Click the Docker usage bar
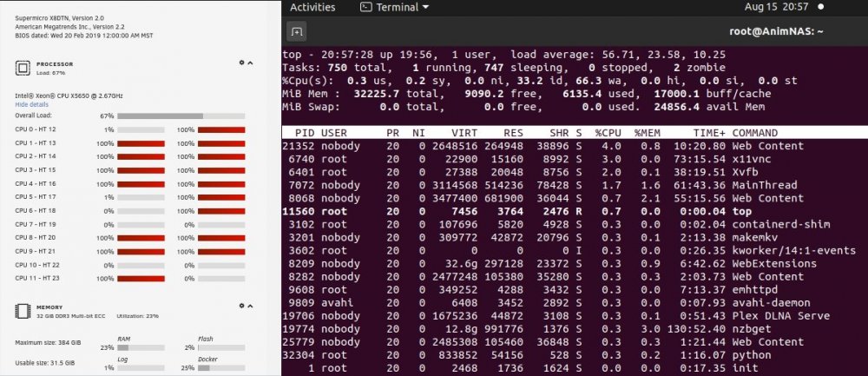Image resolution: width=868 pixels, height=376 pixels. tap(221, 367)
